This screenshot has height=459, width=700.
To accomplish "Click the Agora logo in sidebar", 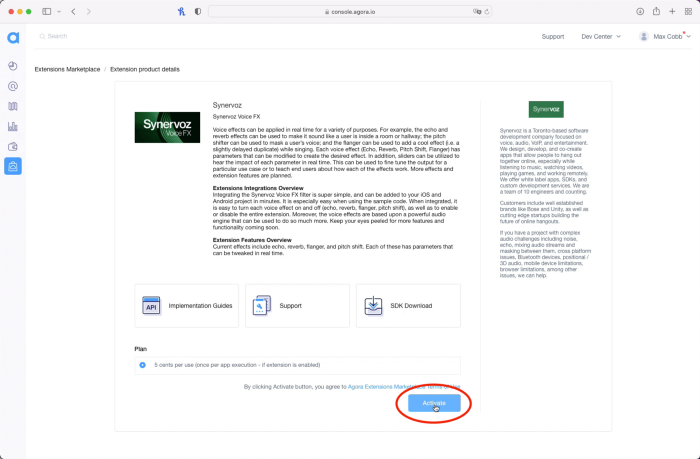I will tap(13, 38).
